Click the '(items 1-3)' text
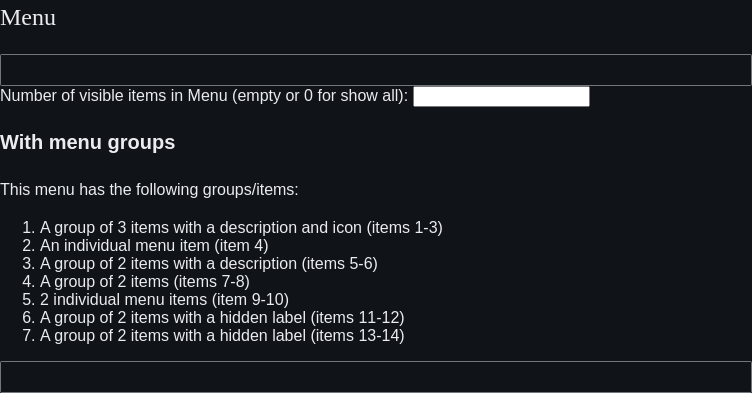752x393 pixels. pyautogui.click(x=404, y=227)
